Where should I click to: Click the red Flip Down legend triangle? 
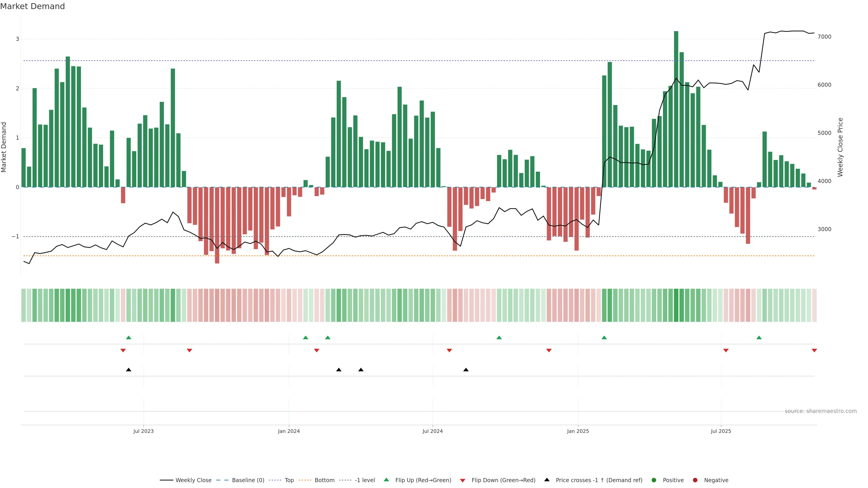coord(463,480)
